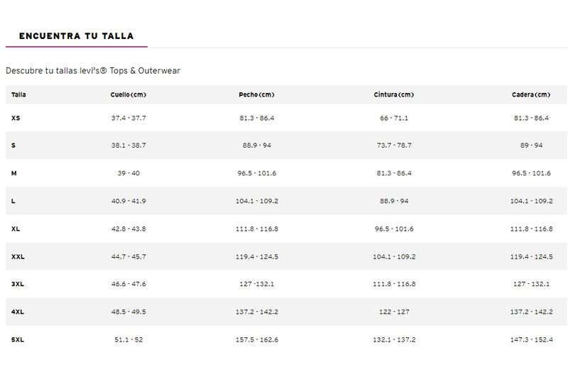Click the Cintura (cm) column header
The width and height of the screenshot is (568, 392).
coord(393,94)
